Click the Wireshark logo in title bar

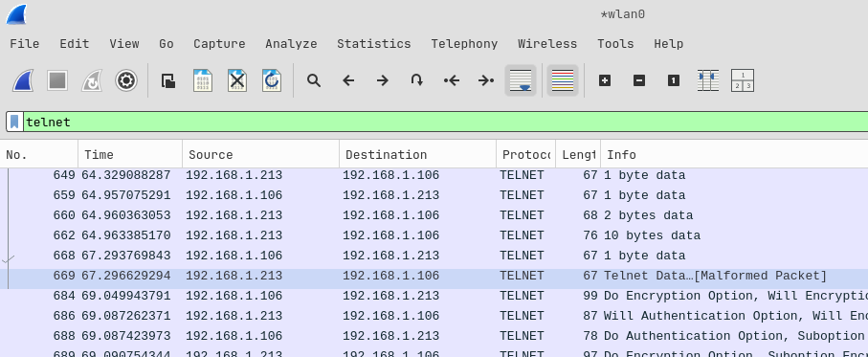coord(16,15)
